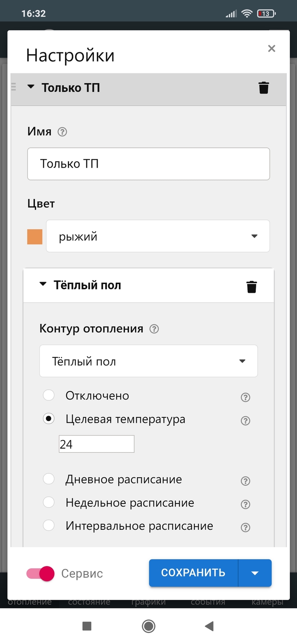
Task: Show help for Дневное расписание option
Action: point(245,481)
